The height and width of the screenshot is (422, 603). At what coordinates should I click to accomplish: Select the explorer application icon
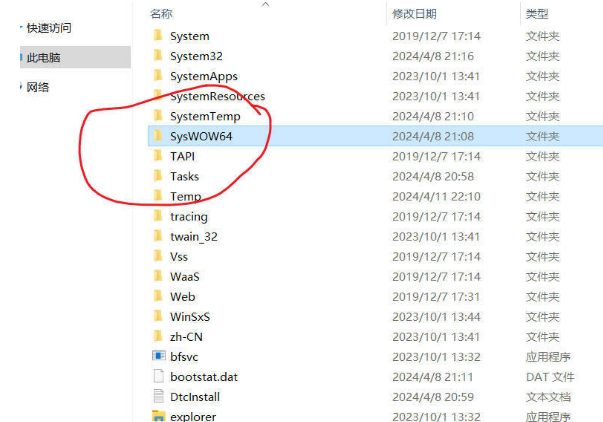pyautogui.click(x=158, y=416)
